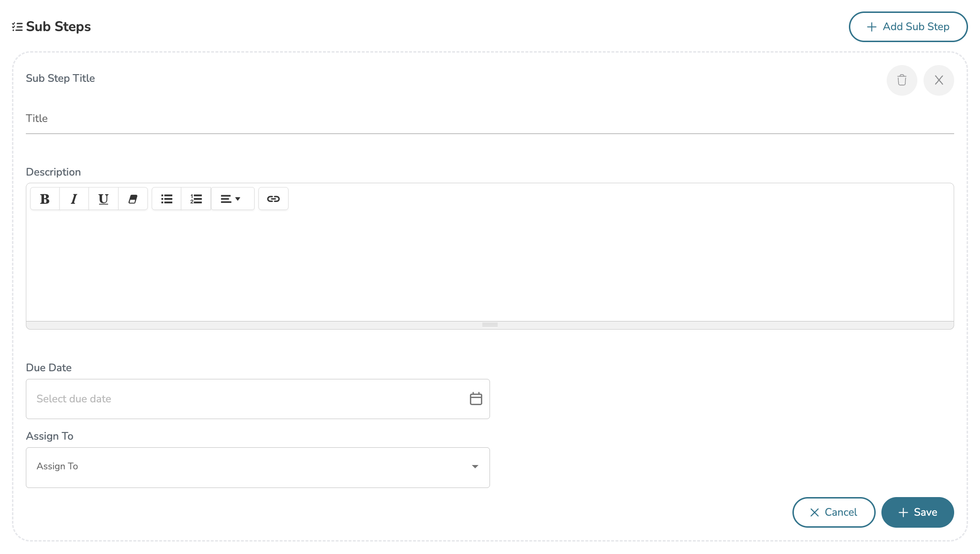Save the sub step
The height and width of the screenshot is (554, 980).
tap(917, 512)
